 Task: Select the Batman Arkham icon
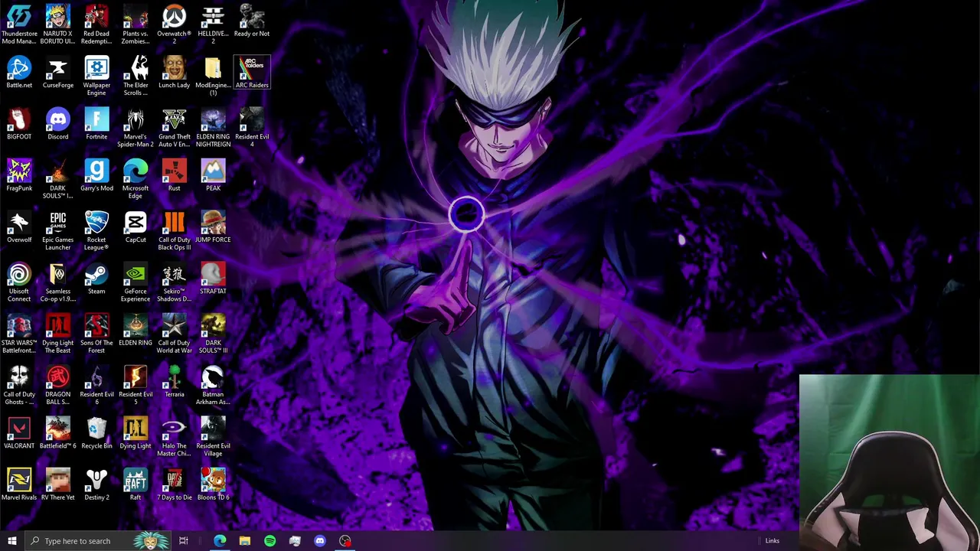click(x=213, y=384)
